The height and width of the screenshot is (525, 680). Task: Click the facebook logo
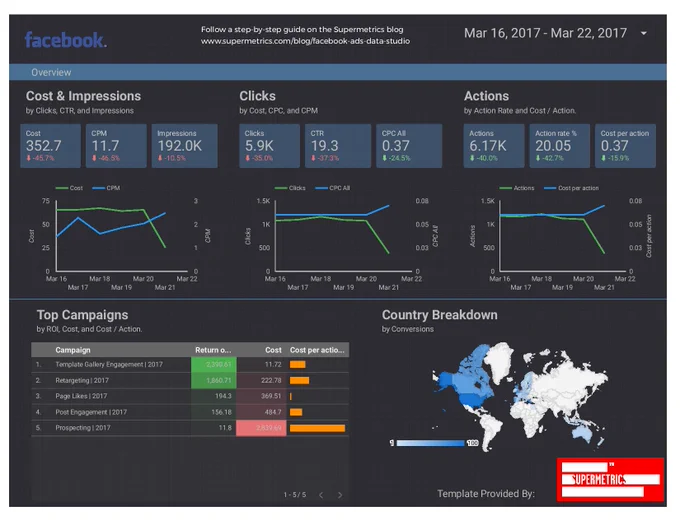(66, 40)
